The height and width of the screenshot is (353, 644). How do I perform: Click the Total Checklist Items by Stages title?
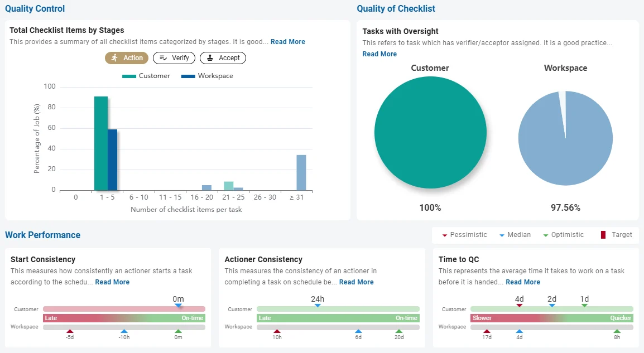pyautogui.click(x=66, y=30)
